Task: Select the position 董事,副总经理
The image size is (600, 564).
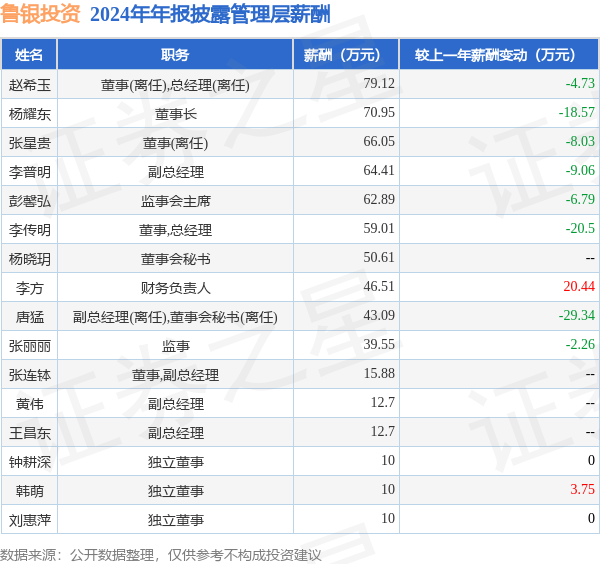Action: pyautogui.click(x=175, y=375)
